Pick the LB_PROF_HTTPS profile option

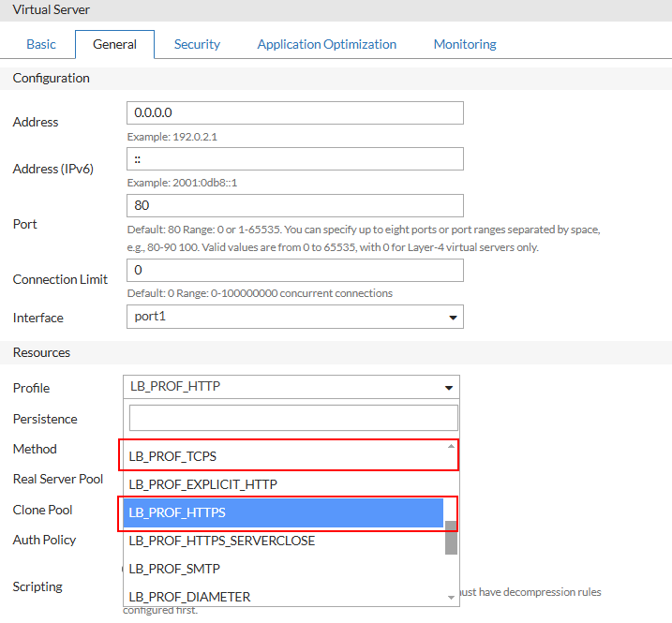pyautogui.click(x=281, y=512)
